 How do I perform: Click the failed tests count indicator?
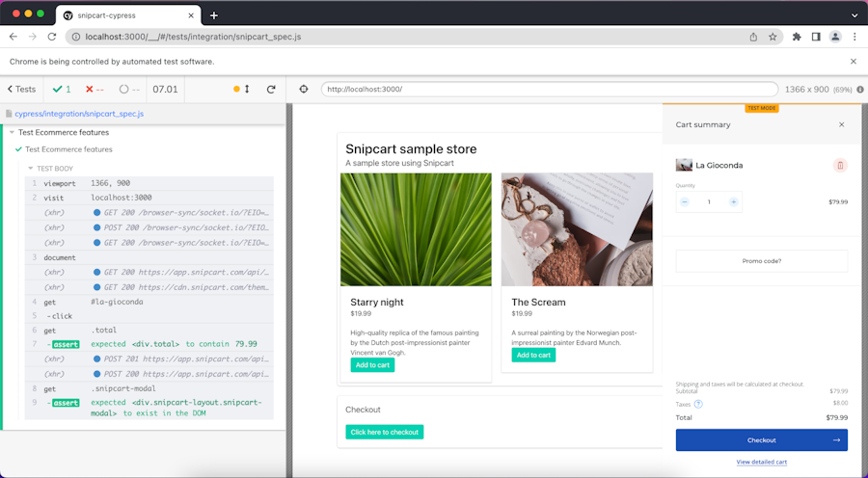coord(95,89)
